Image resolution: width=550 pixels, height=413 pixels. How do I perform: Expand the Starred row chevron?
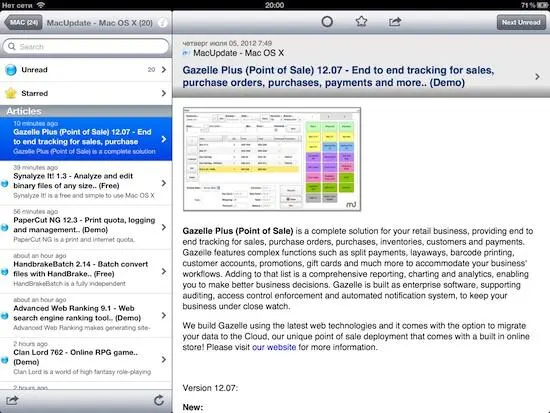point(164,93)
